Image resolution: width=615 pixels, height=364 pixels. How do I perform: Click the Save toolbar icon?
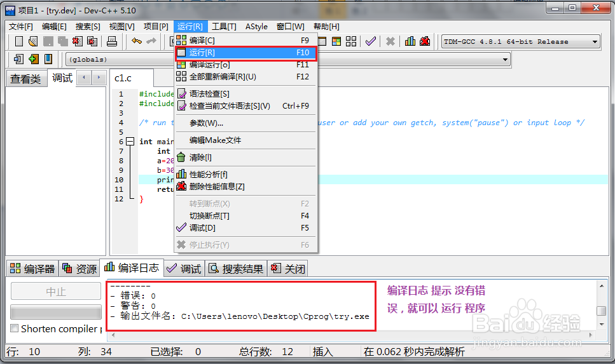click(48, 41)
